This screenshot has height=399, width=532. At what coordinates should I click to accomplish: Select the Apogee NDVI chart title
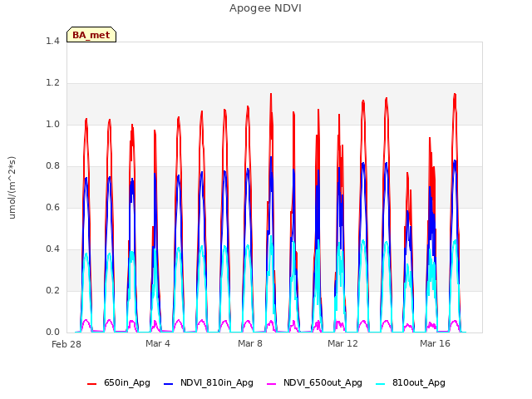265,8
